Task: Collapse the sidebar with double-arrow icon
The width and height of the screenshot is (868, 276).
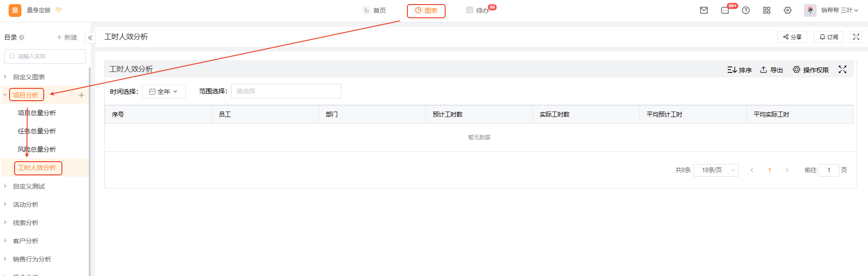Action: [x=90, y=38]
